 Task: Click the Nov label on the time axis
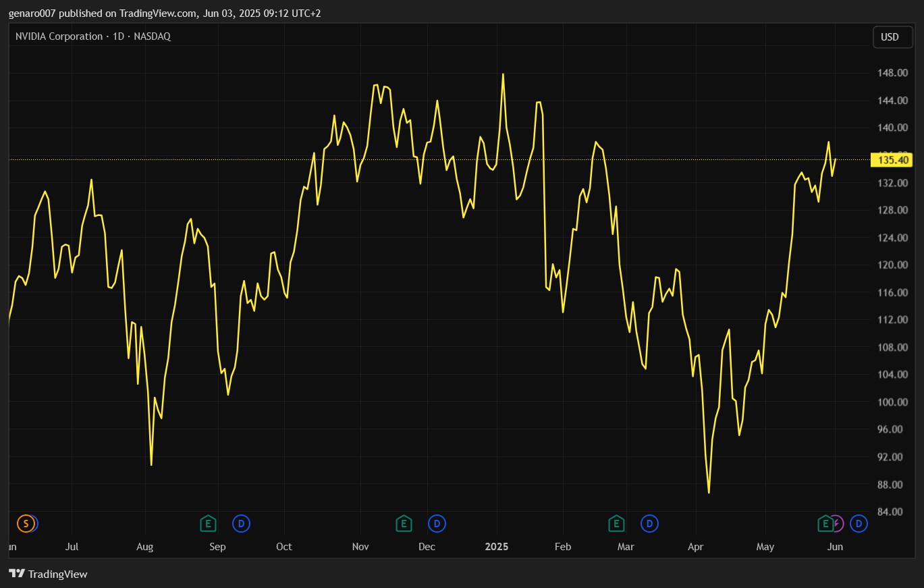pyautogui.click(x=360, y=547)
